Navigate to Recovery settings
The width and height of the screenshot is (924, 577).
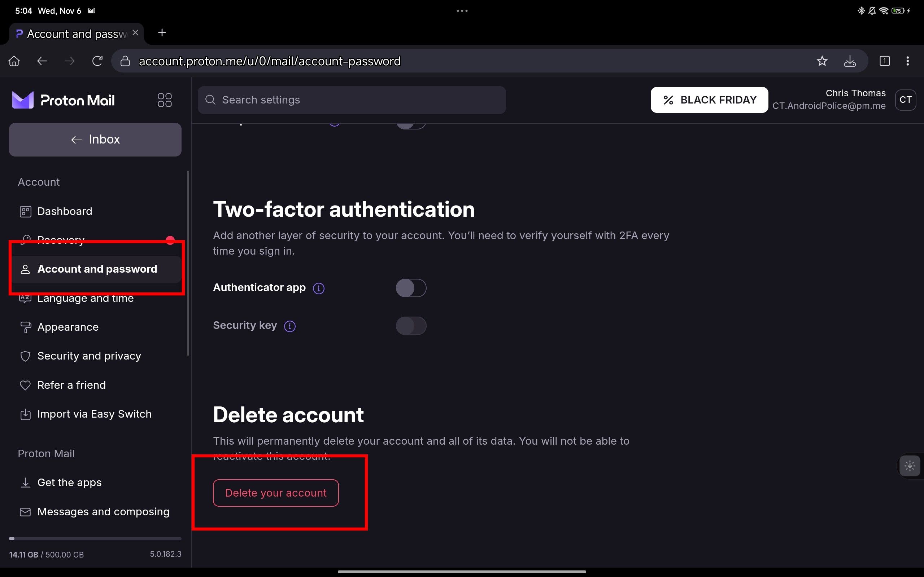(x=61, y=240)
